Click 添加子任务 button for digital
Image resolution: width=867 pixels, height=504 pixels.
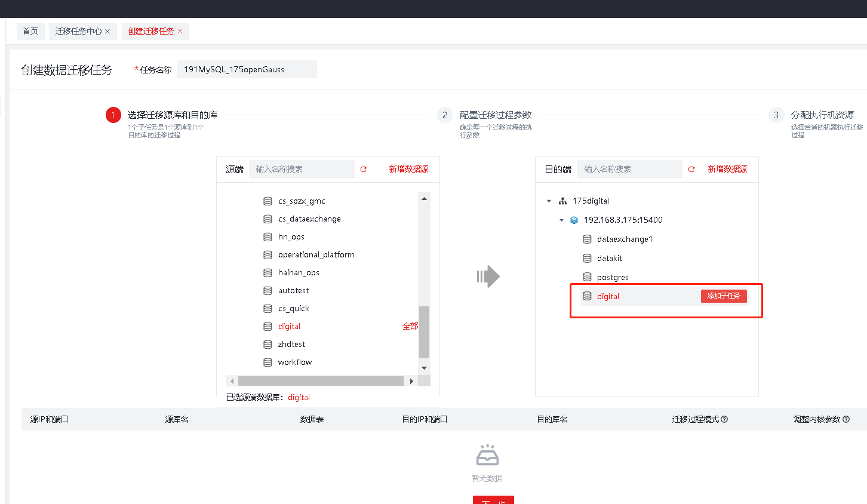point(724,296)
